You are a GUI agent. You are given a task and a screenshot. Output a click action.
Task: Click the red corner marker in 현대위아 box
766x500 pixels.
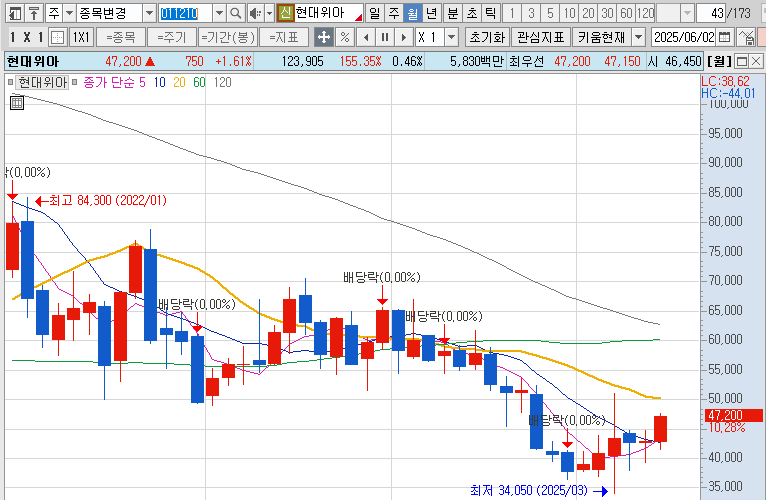click(x=359, y=18)
